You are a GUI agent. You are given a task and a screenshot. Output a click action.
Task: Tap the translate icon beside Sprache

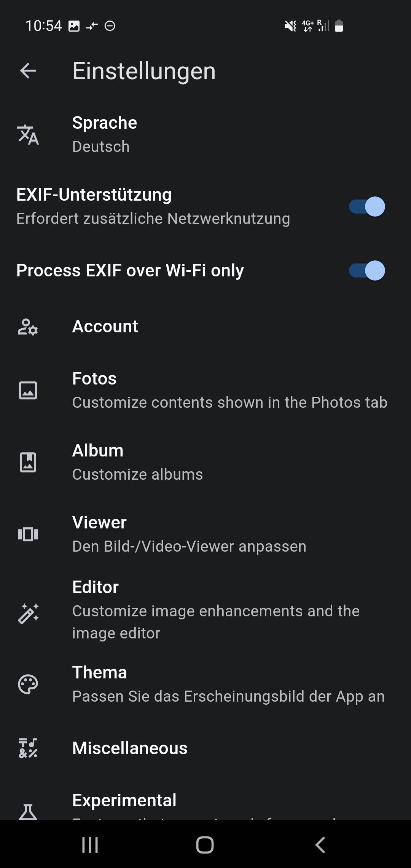tap(28, 135)
